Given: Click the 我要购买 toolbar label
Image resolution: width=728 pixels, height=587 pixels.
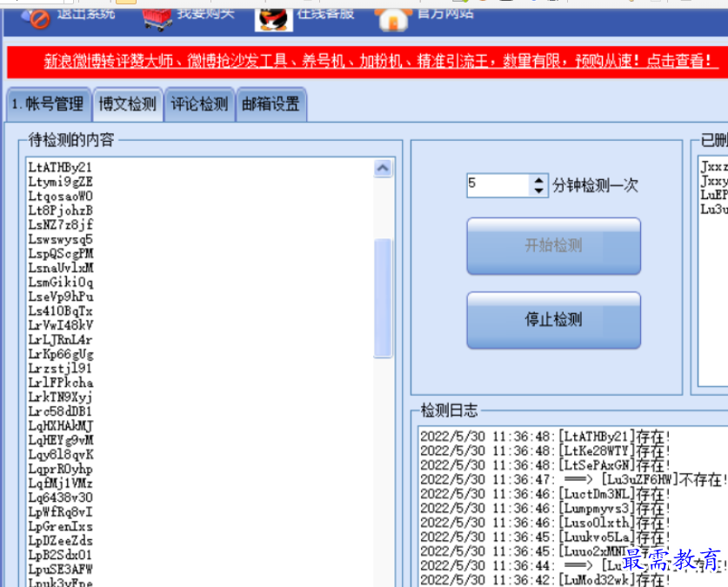Looking at the screenshot, I should pyautogui.click(x=205, y=13).
